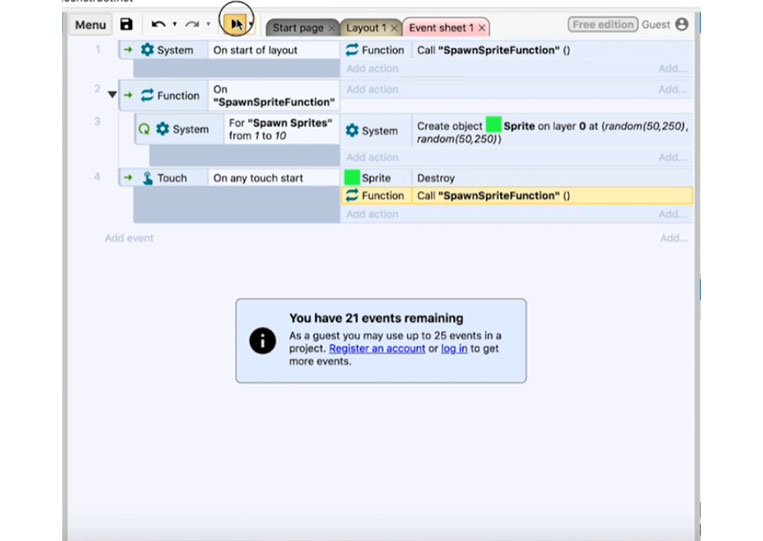Select the Event sheet 1 tab
Viewport: 763px width, 541px height.
[x=441, y=28]
